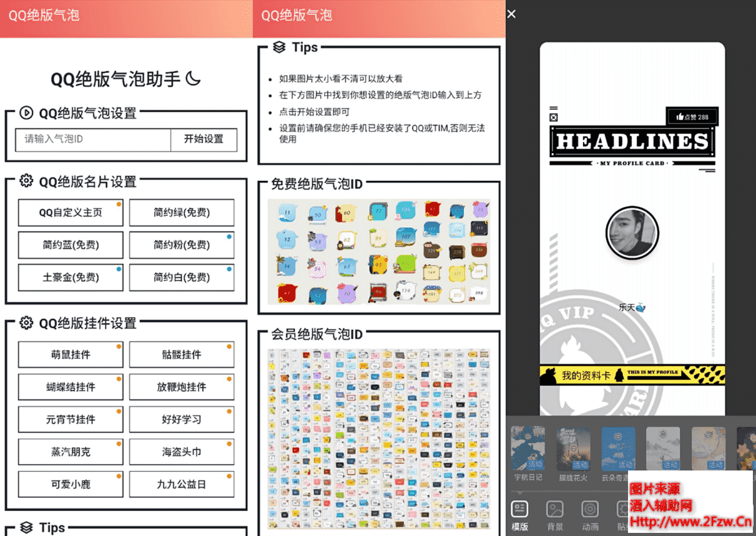The width and height of the screenshot is (756, 536).
Task: Select the tan template thumbnail with circular avatar
Action: [x=709, y=449]
